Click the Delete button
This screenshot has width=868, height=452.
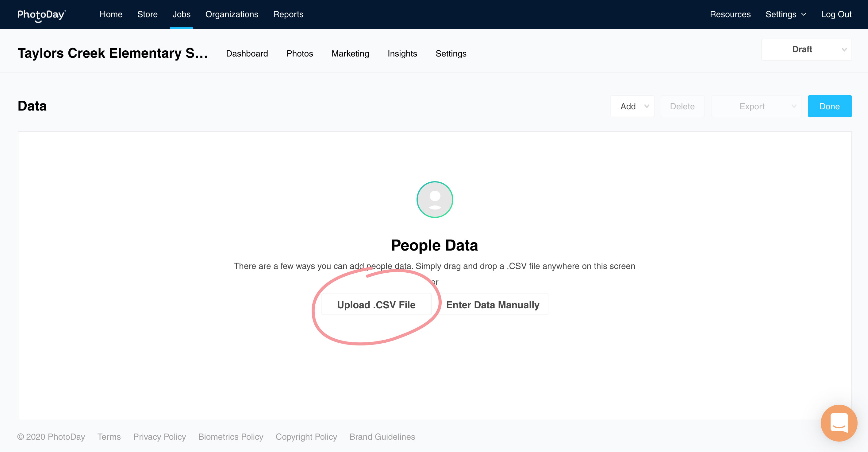(x=682, y=106)
